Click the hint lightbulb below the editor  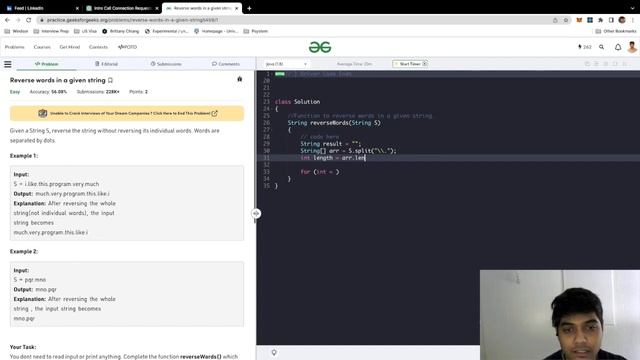[x=274, y=353]
